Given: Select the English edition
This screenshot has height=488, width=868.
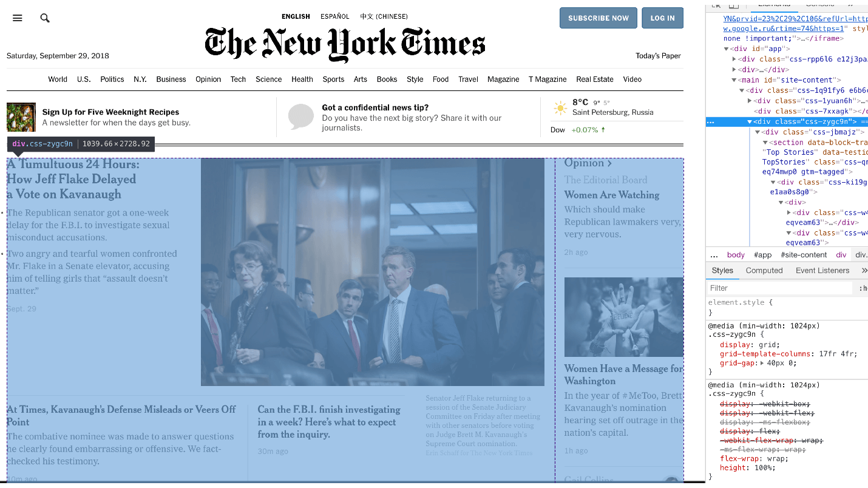Looking at the screenshot, I should (x=296, y=17).
